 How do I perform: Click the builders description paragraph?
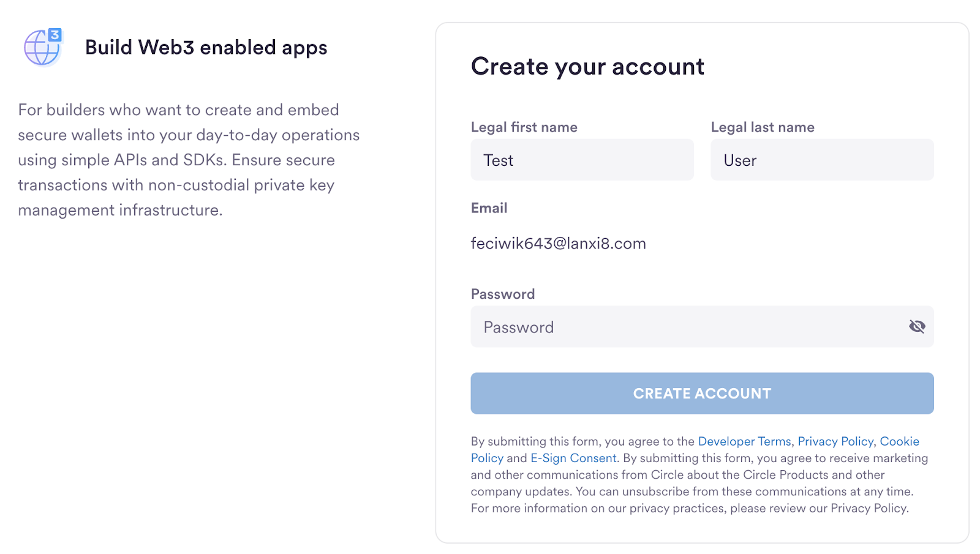[189, 160]
